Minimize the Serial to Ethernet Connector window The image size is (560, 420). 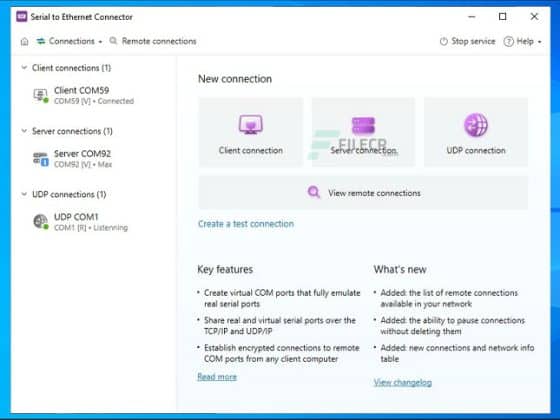(x=471, y=16)
